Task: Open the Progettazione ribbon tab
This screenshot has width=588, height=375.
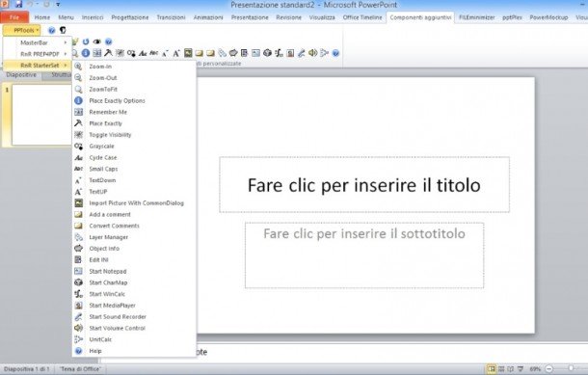Action: (x=130, y=17)
